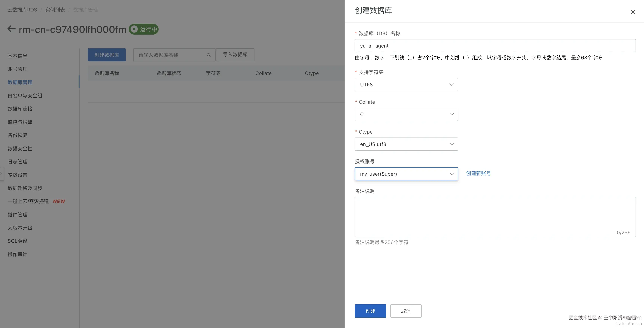Focus the database name input field
Image resolution: width=644 pixels, height=328 pixels.
tap(495, 46)
